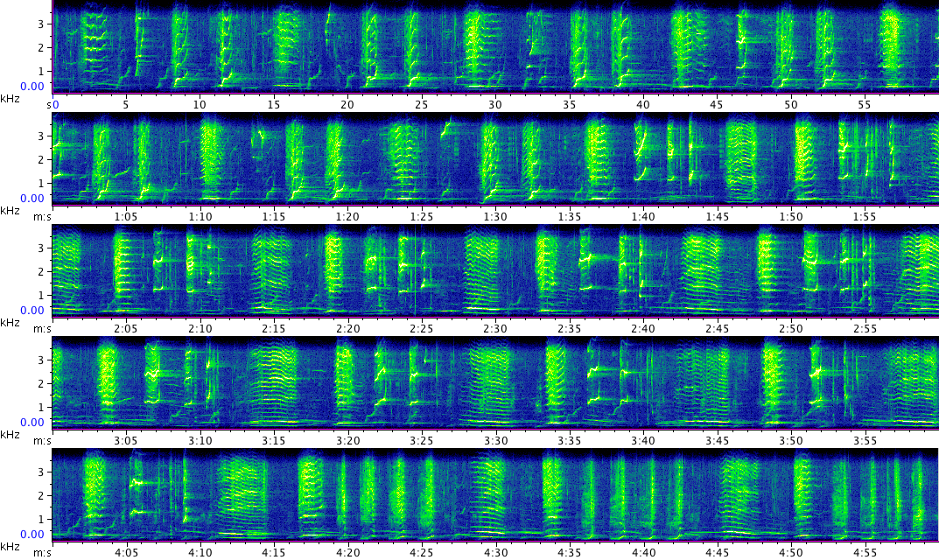Click the 30 second tick in first row

click(495, 104)
